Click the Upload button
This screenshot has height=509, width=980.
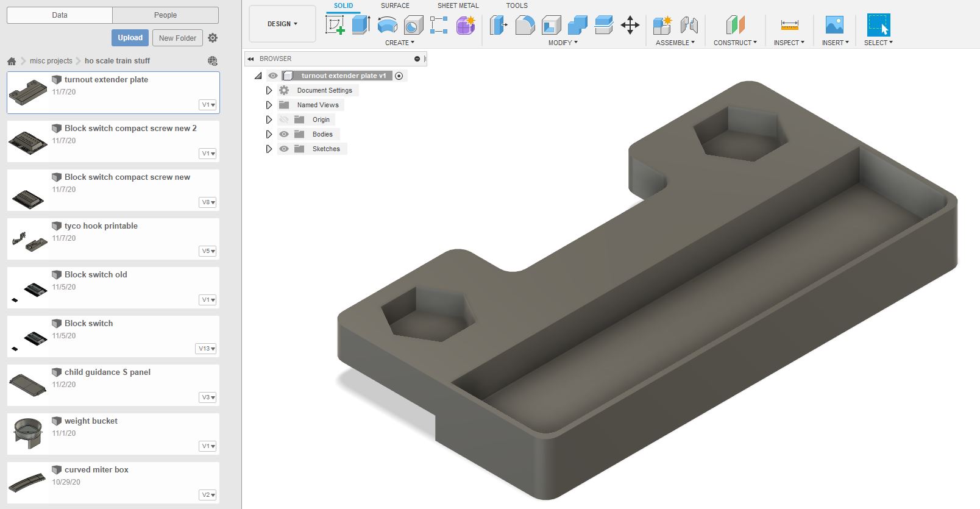point(130,38)
